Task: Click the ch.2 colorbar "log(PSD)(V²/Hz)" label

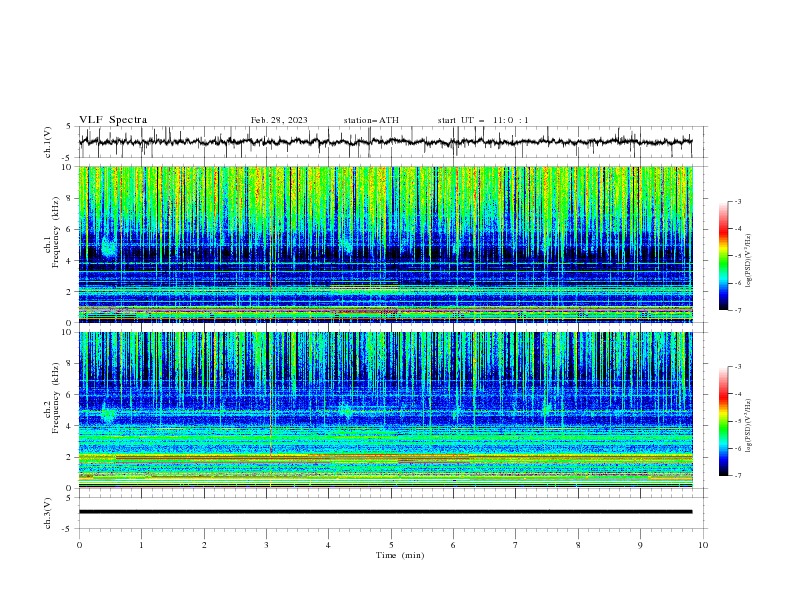Action: (x=748, y=426)
